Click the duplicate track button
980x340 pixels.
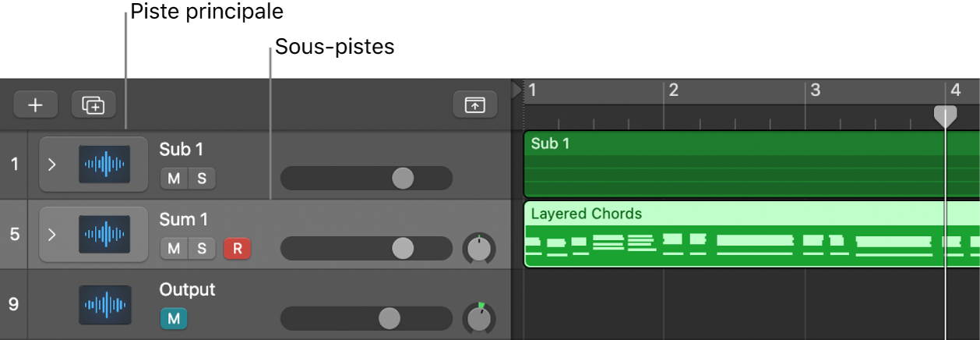tap(93, 104)
